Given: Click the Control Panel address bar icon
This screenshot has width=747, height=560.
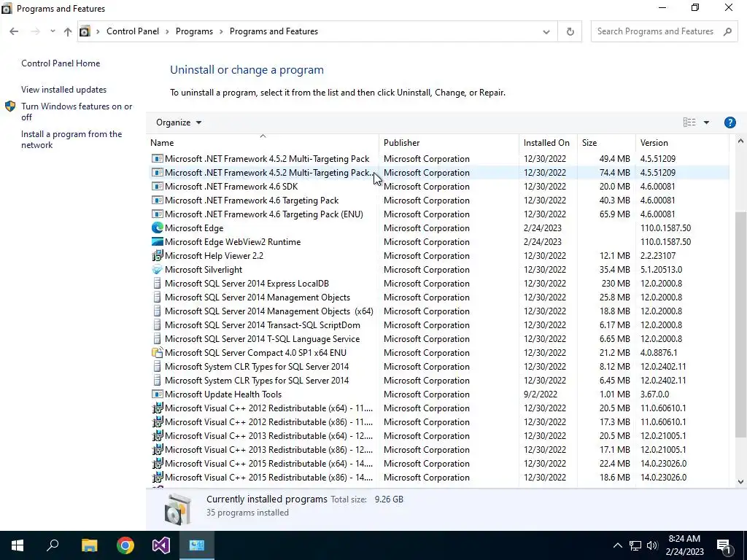Looking at the screenshot, I should point(85,31).
